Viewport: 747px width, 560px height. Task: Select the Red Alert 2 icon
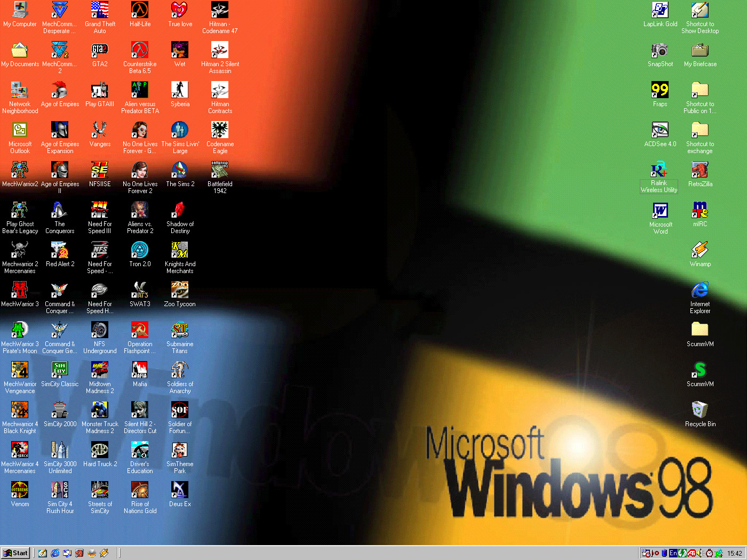click(x=60, y=254)
